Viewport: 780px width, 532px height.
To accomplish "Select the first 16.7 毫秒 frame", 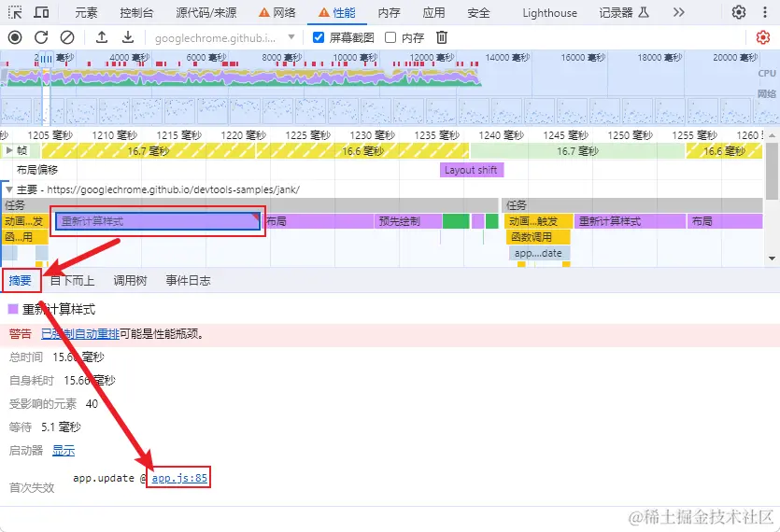I will tap(149, 150).
